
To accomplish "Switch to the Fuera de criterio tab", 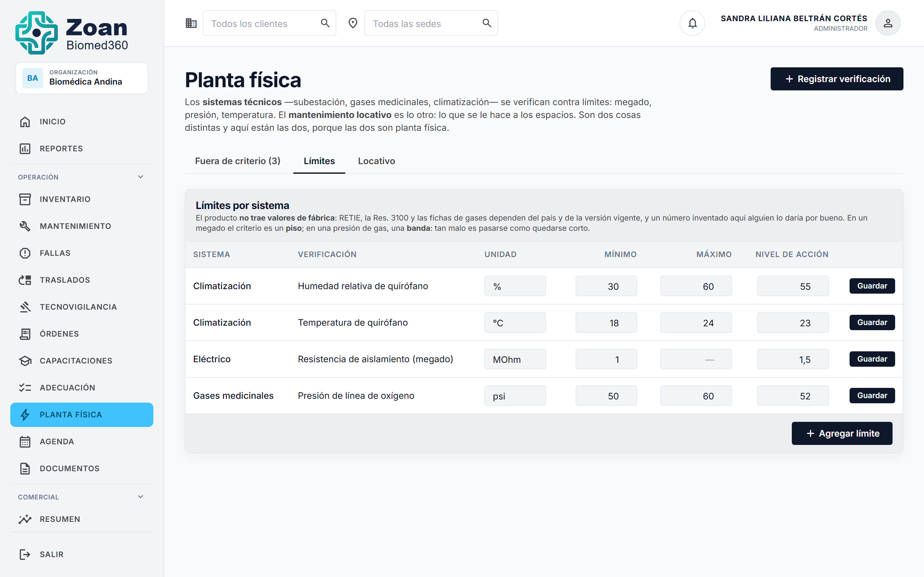I will [x=237, y=161].
